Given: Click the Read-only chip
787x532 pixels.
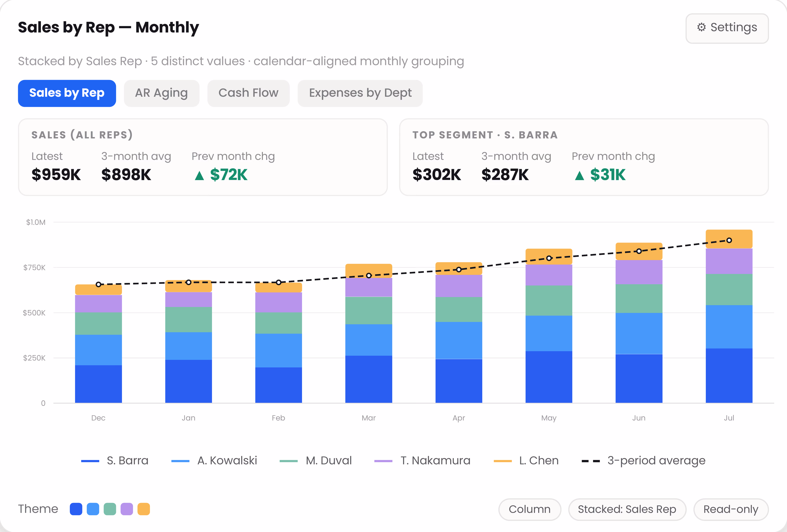Looking at the screenshot, I should [x=731, y=509].
